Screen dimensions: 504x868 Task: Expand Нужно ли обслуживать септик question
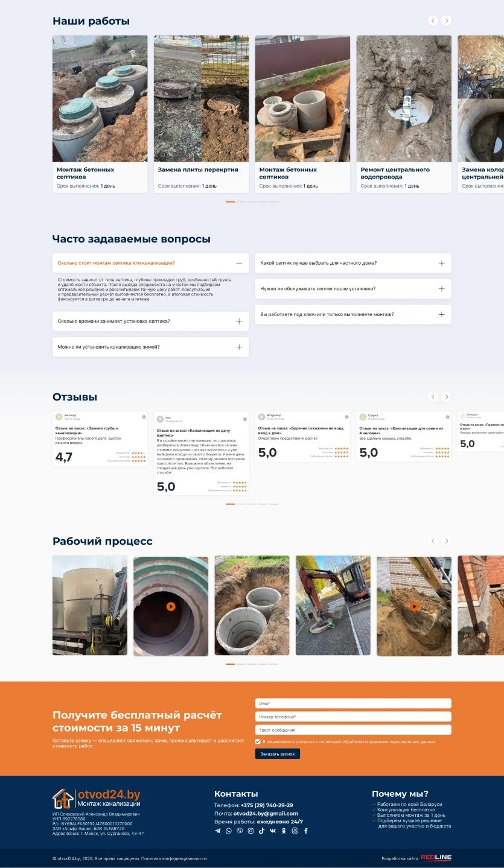(x=353, y=288)
